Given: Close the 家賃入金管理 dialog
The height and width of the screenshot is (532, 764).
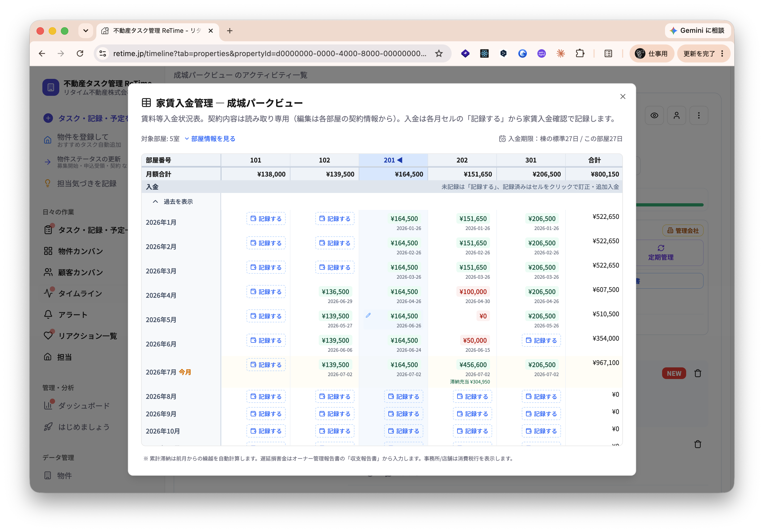Looking at the screenshot, I should tap(623, 97).
